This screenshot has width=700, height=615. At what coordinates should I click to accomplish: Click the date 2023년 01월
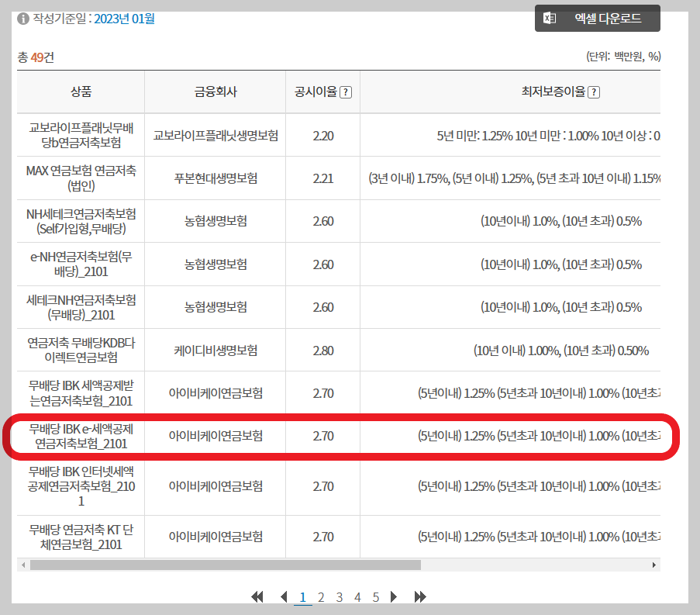(x=124, y=19)
